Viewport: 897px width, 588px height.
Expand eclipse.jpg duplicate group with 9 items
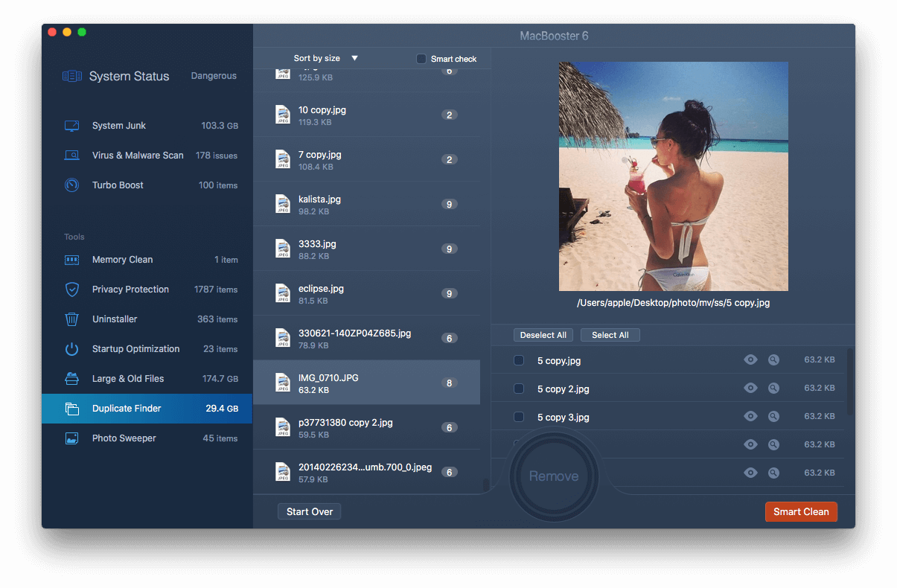[366, 293]
